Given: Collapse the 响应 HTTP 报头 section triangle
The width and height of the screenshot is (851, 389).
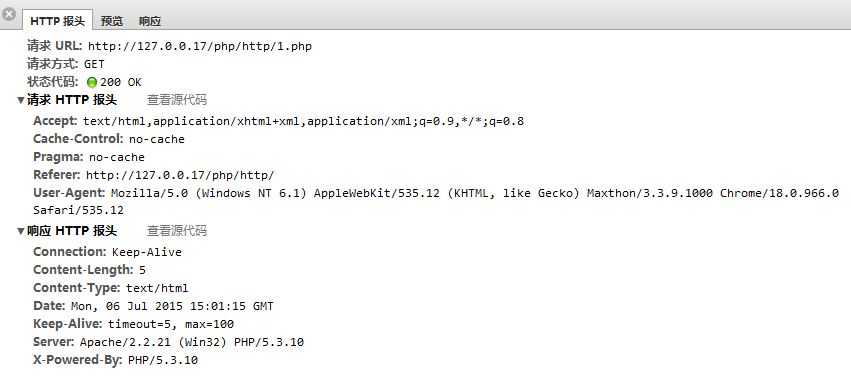Looking at the screenshot, I should pos(21,232).
